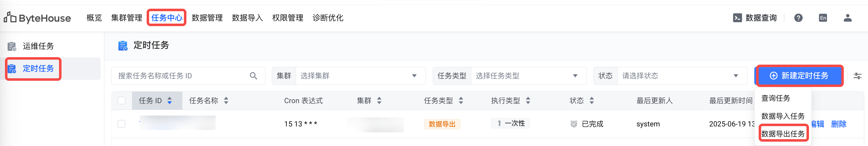The height and width of the screenshot is (146, 868).
Task: Sort the 状态 column
Action: [x=592, y=100]
